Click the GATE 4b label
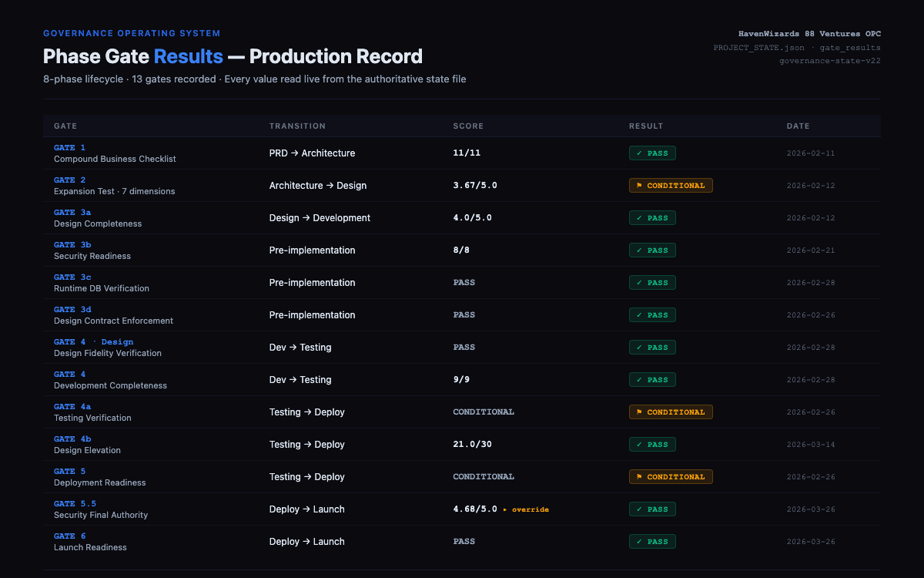 pyautogui.click(x=72, y=439)
